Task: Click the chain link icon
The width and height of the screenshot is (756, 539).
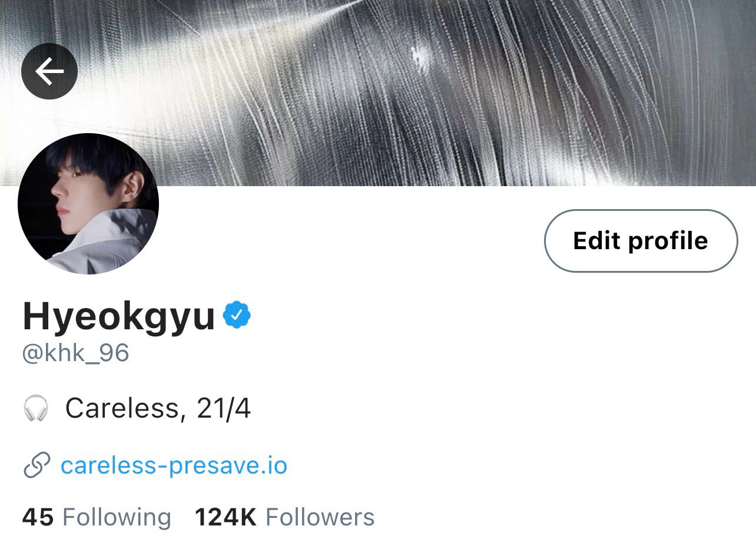Action: point(36,465)
